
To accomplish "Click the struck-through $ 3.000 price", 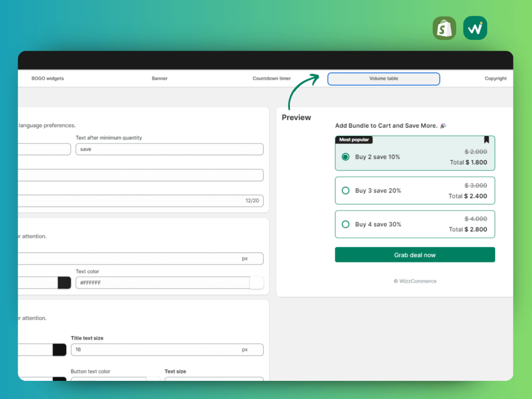I will 476,185.
